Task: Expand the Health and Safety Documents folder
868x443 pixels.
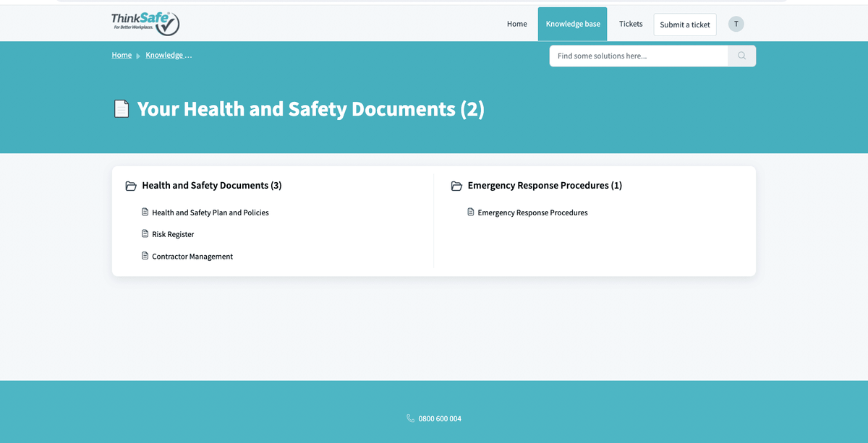Action: coord(211,185)
